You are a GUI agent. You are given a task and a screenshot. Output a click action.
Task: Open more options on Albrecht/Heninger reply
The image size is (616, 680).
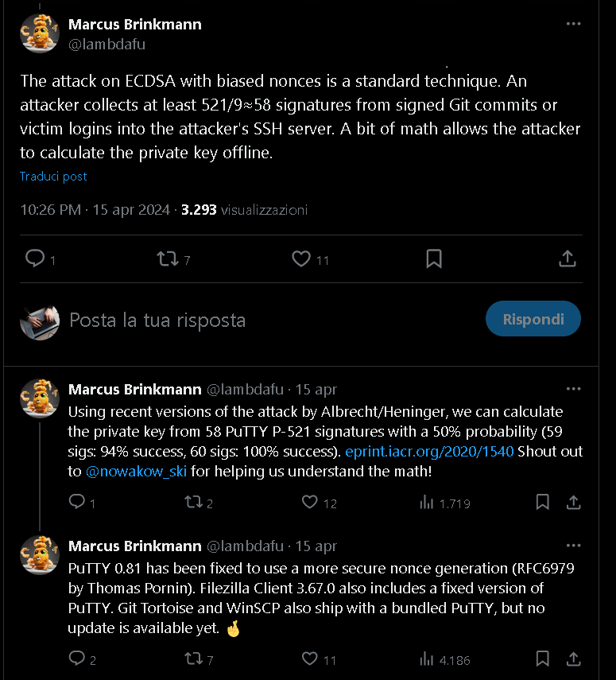point(573,389)
